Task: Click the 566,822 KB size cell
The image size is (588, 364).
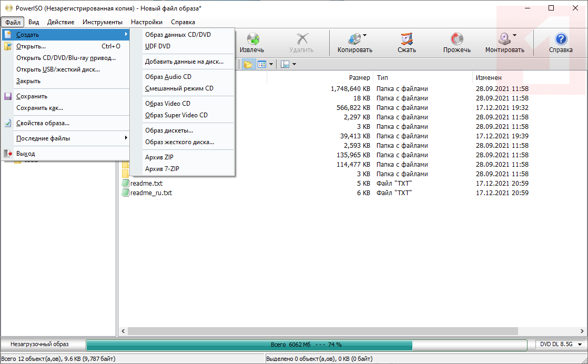Action: [353, 108]
